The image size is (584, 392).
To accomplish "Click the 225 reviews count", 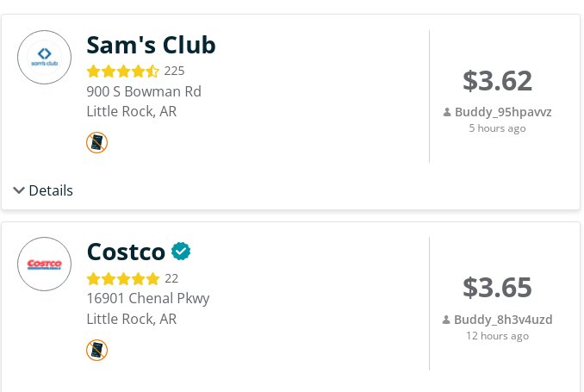I will coord(174,71).
